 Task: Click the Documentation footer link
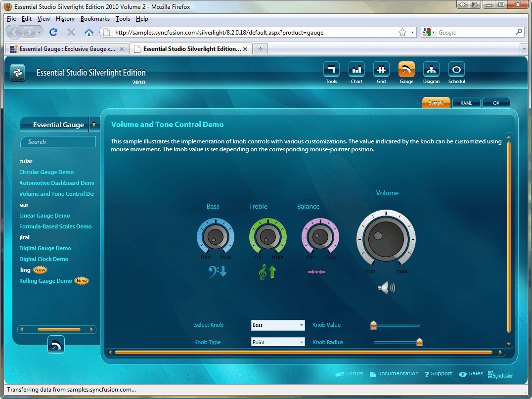pos(398,374)
